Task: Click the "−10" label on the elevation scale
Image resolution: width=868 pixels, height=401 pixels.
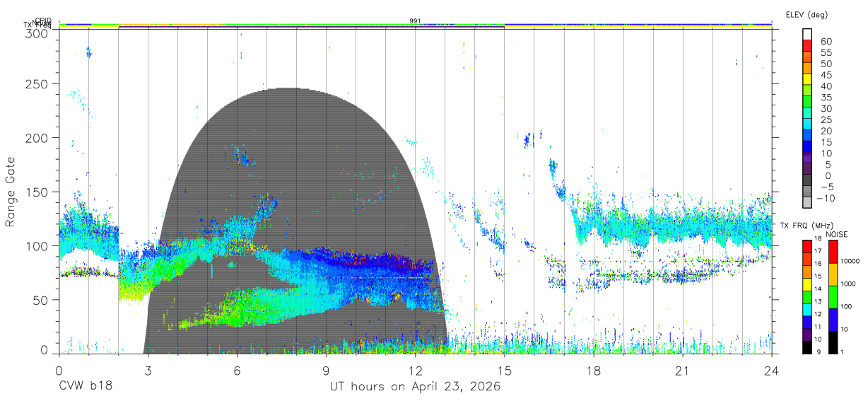Action: coord(825,197)
